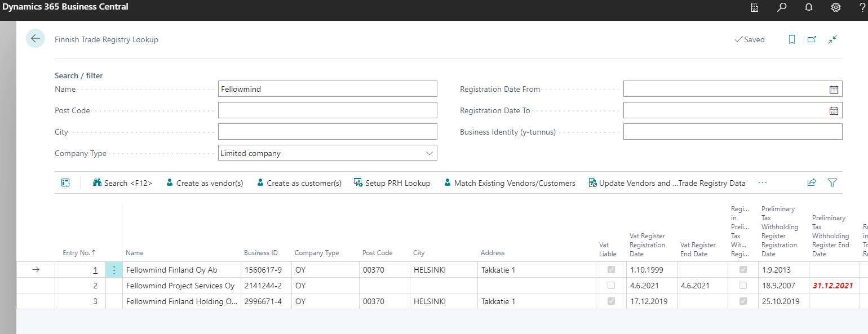Click Create as vendor(s)
The image size is (868, 334).
(x=205, y=182)
